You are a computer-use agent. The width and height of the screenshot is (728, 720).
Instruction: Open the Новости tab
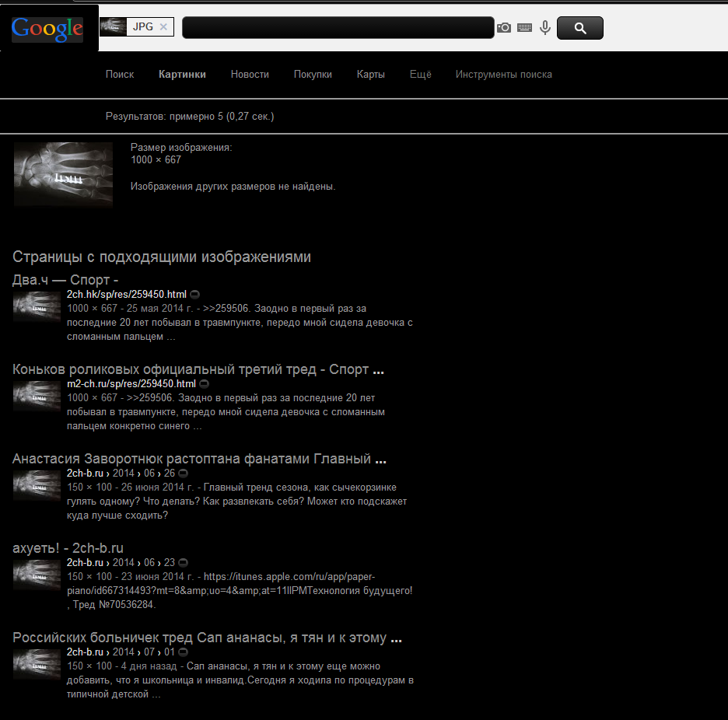pos(250,75)
